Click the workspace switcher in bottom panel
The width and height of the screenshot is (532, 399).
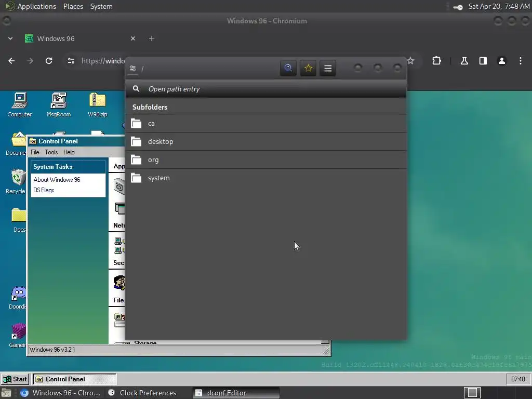(472, 393)
